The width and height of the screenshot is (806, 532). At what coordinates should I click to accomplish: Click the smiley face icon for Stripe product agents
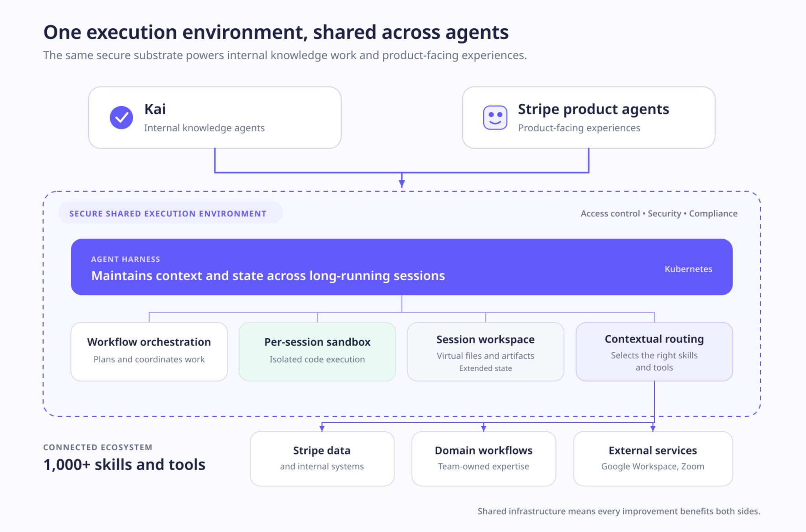point(495,117)
